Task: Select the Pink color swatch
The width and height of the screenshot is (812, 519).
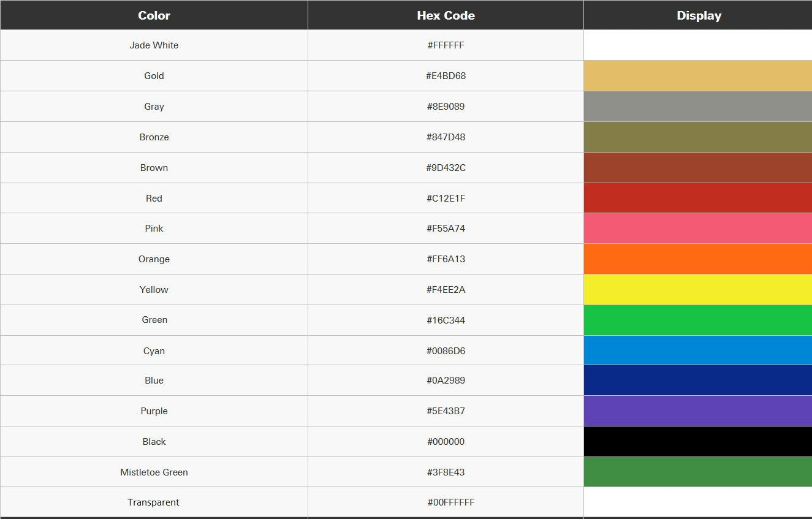Action: (x=697, y=229)
